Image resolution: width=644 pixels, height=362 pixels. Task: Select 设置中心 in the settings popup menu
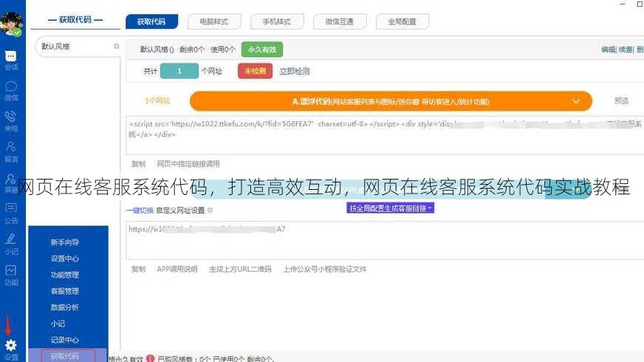(65, 259)
